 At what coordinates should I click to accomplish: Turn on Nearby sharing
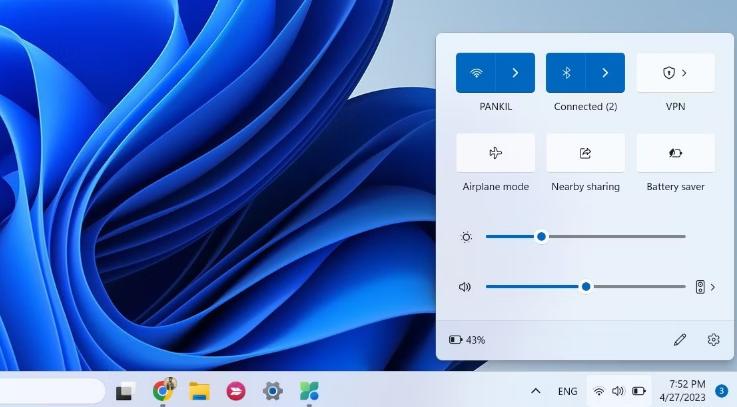click(585, 153)
